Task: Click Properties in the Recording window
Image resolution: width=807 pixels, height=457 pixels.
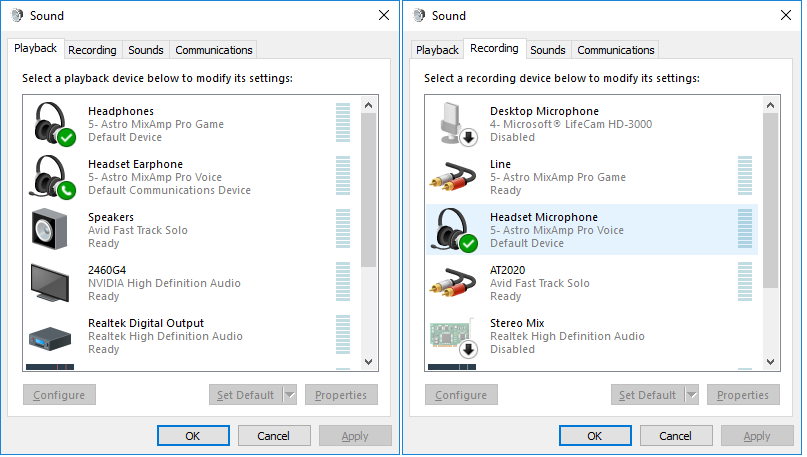Action: click(x=743, y=395)
